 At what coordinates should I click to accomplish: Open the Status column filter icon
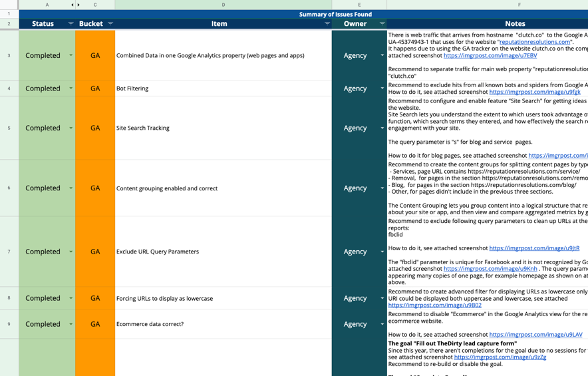[71, 24]
